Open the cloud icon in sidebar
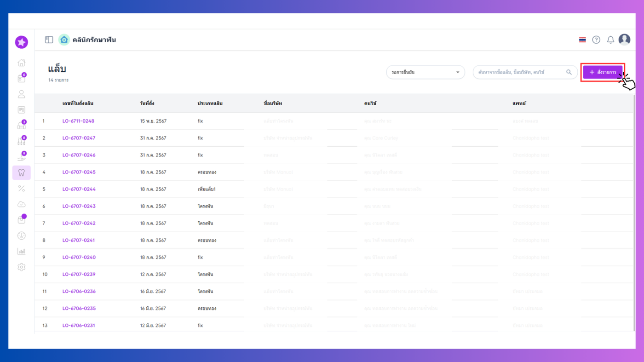 coord(21,204)
